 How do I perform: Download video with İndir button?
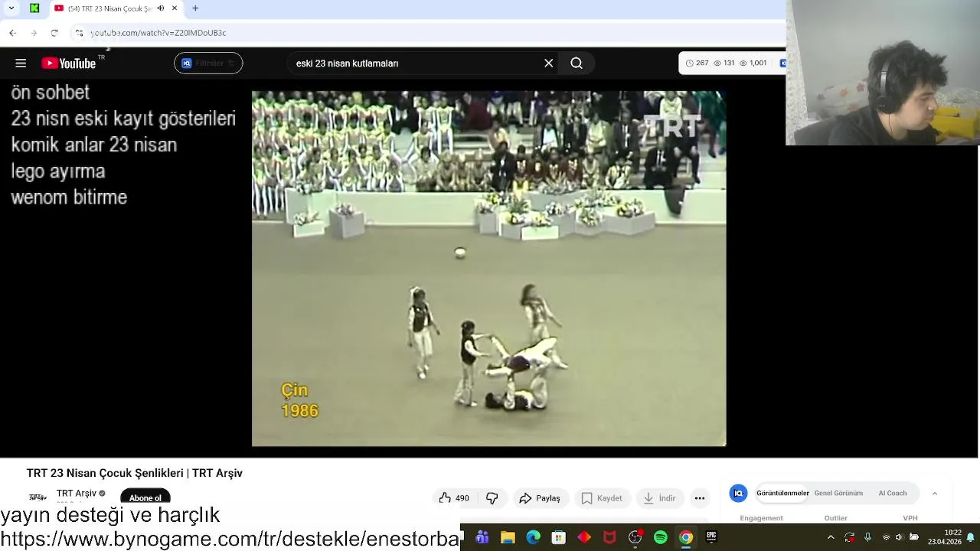pos(659,498)
